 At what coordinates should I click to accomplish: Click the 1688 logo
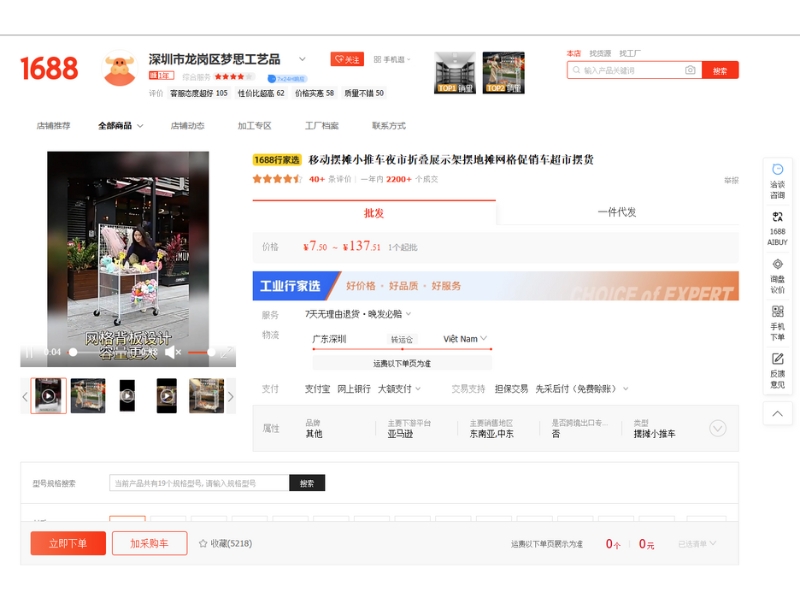coord(49,68)
